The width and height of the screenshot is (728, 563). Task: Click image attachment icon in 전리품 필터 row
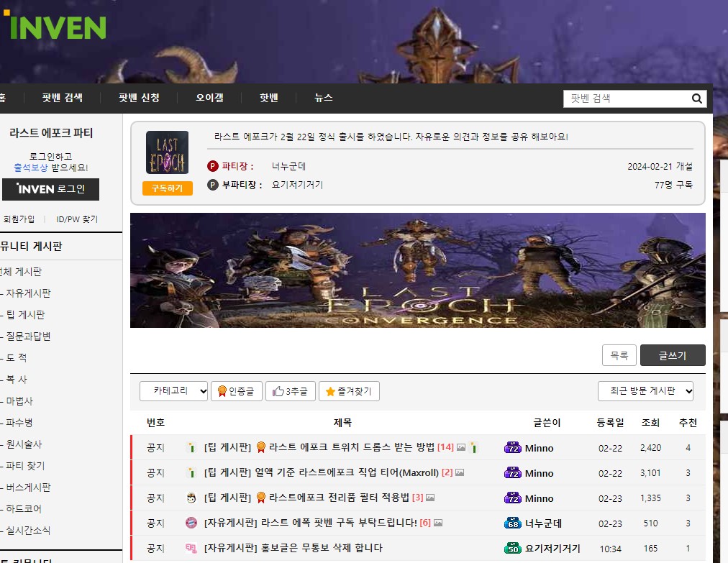430,498
